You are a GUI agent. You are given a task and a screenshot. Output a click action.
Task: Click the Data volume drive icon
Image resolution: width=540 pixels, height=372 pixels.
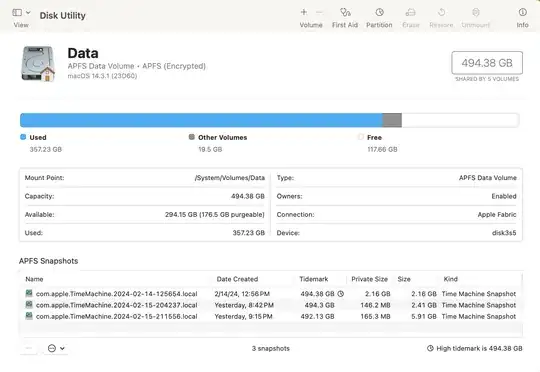pos(38,64)
